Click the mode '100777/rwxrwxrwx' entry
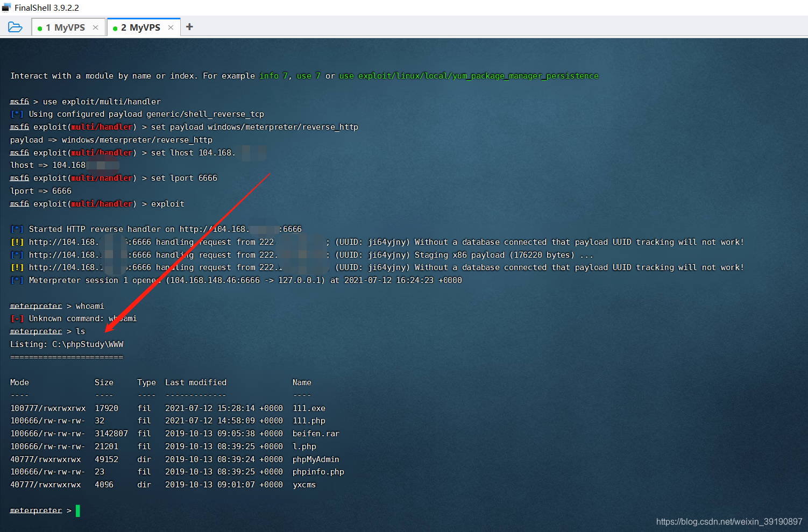 48,408
